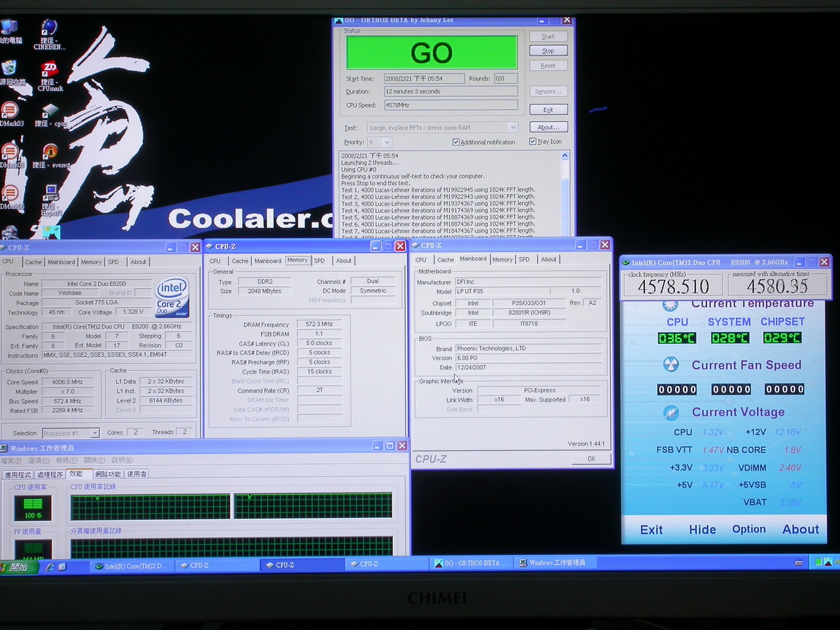Open the Recycle Bin desktop icon
This screenshot has width=840, height=630.
10,68
